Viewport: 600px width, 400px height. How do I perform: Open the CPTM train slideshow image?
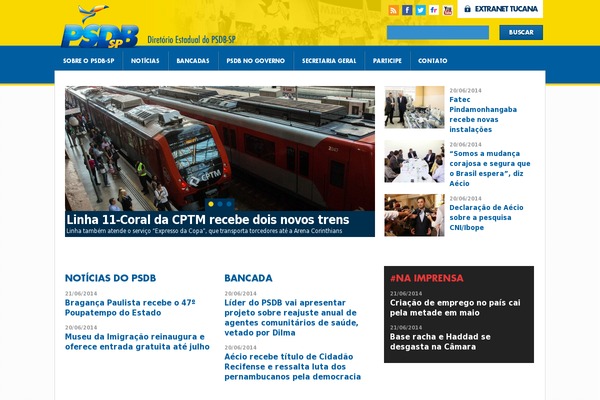(x=220, y=149)
